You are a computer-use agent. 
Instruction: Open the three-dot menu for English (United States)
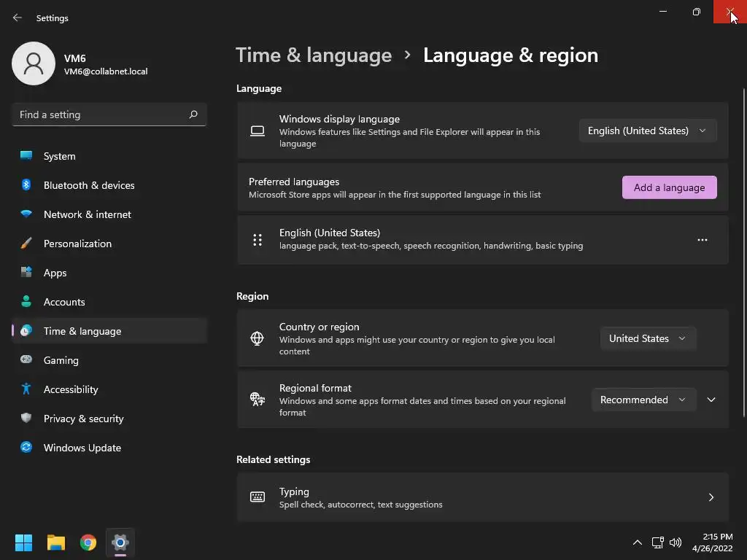(702, 239)
